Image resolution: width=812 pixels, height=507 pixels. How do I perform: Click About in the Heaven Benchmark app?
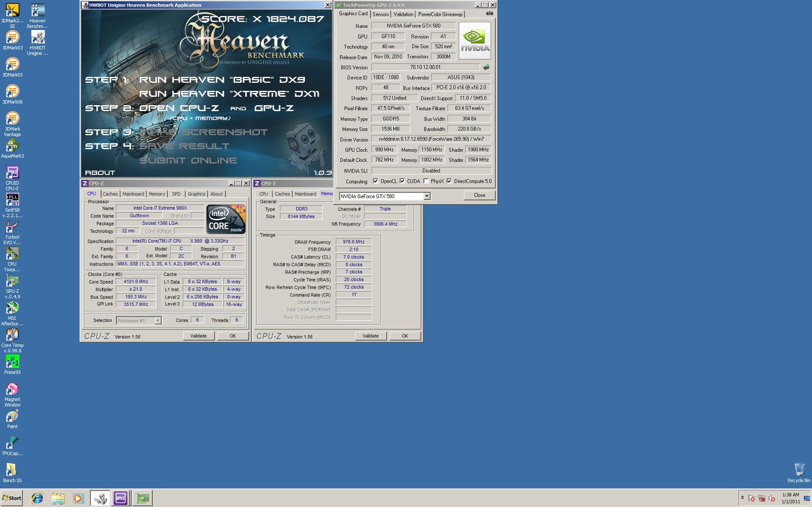pyautogui.click(x=99, y=173)
